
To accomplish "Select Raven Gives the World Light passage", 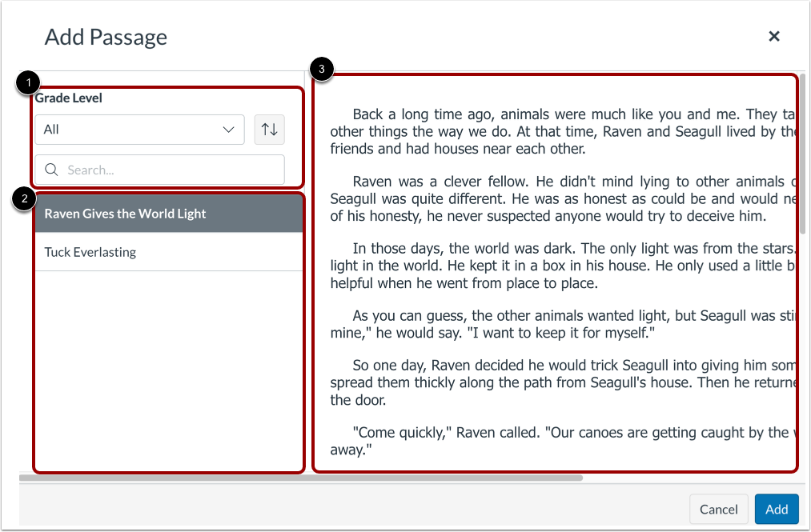I will (x=169, y=214).
